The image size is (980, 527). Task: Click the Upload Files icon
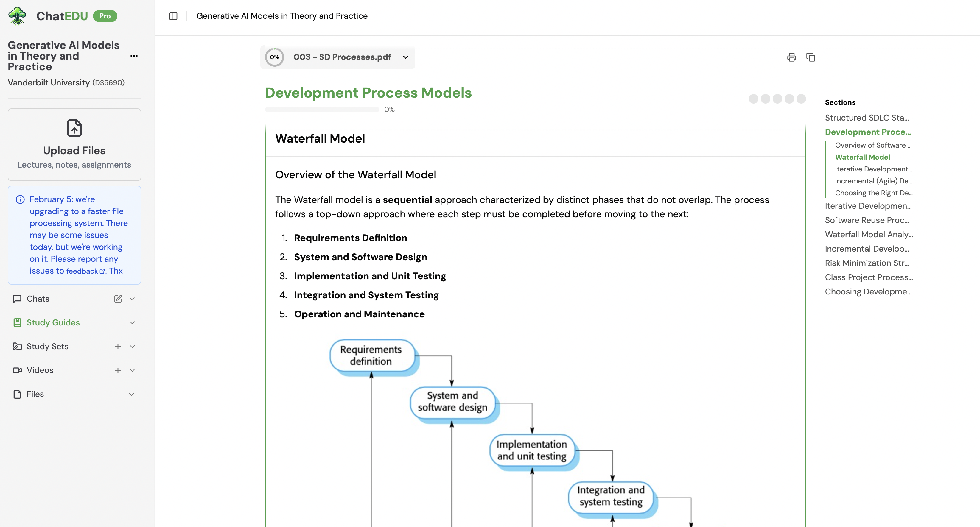tap(74, 128)
